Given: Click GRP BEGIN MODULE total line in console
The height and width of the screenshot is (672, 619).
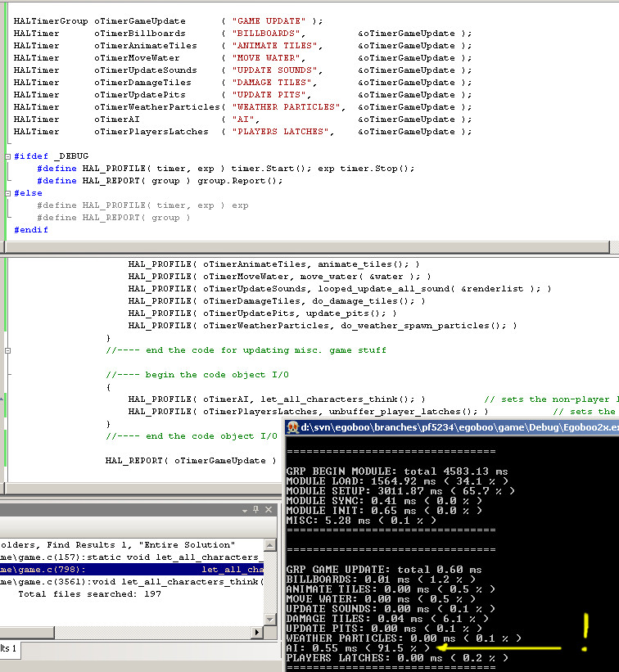Looking at the screenshot, I should click(x=397, y=471).
